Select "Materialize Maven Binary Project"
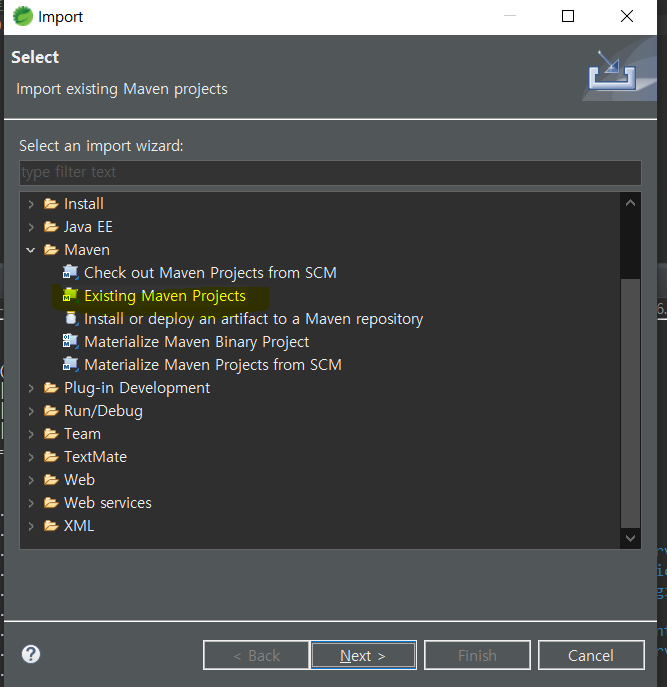 196,342
